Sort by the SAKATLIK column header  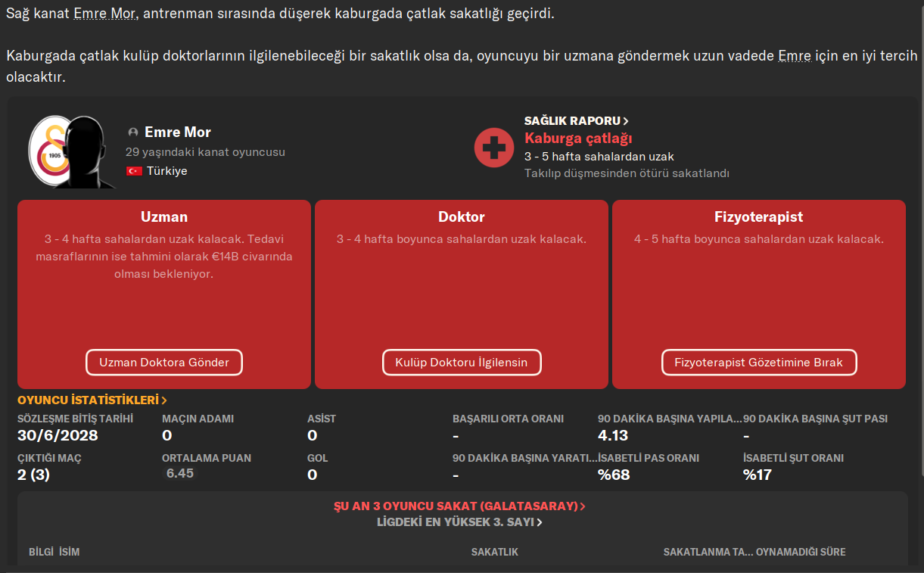coord(495,553)
